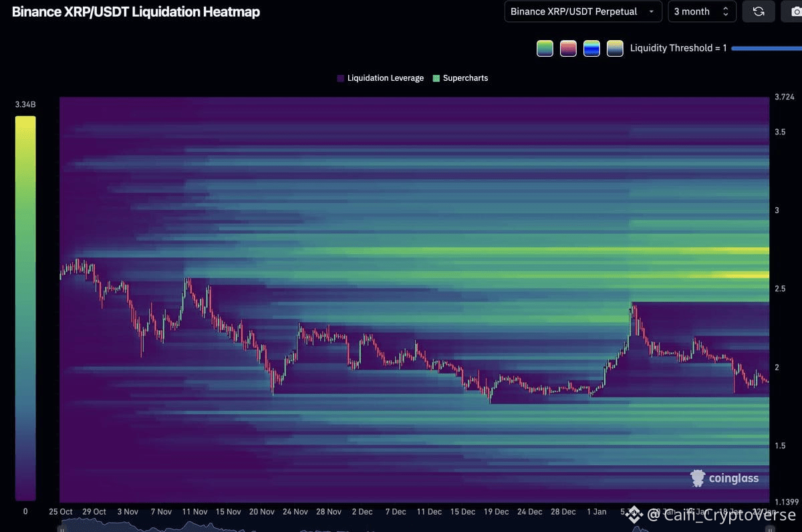Click the 28 Dec date label
Image resolution: width=802 pixels, height=532 pixels.
tap(563, 511)
